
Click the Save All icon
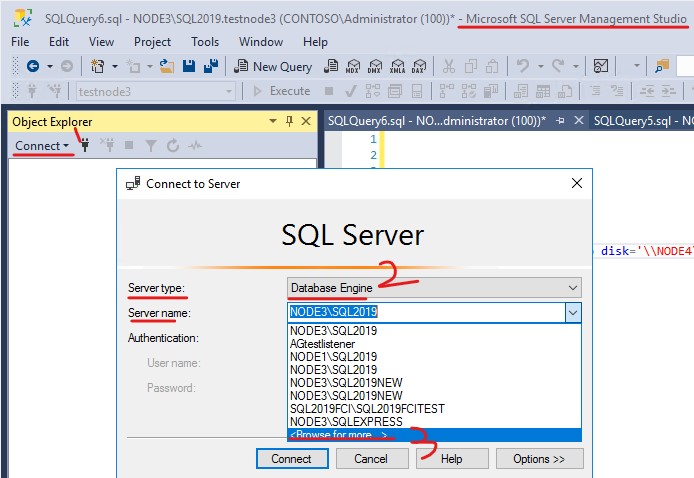coord(211,66)
